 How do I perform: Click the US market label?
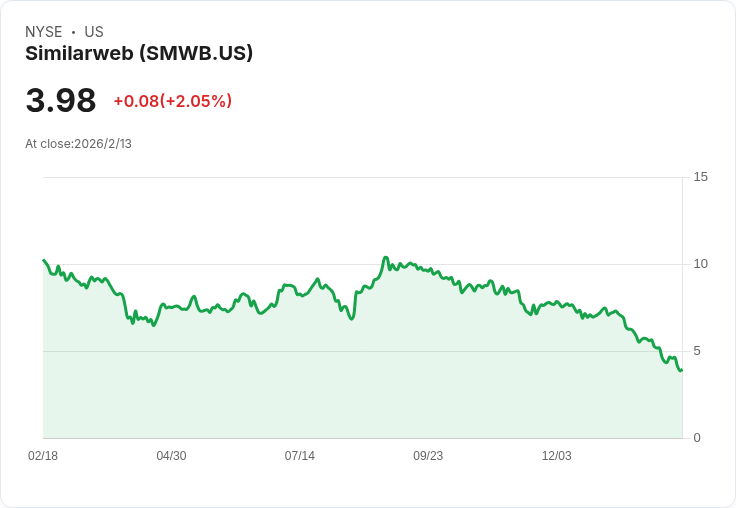click(94, 32)
